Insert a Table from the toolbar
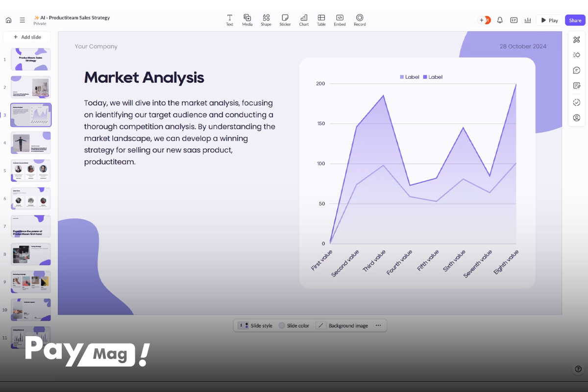The width and height of the screenshot is (588, 392). [321, 20]
